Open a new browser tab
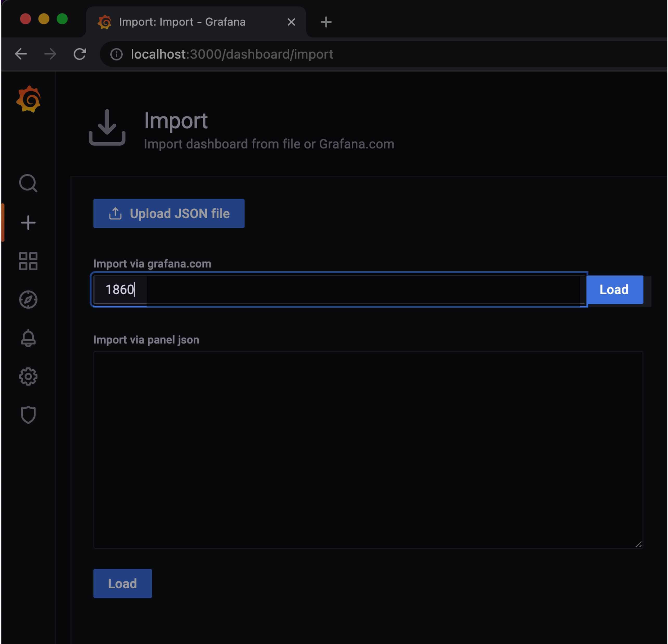Image resolution: width=668 pixels, height=644 pixels. [326, 22]
